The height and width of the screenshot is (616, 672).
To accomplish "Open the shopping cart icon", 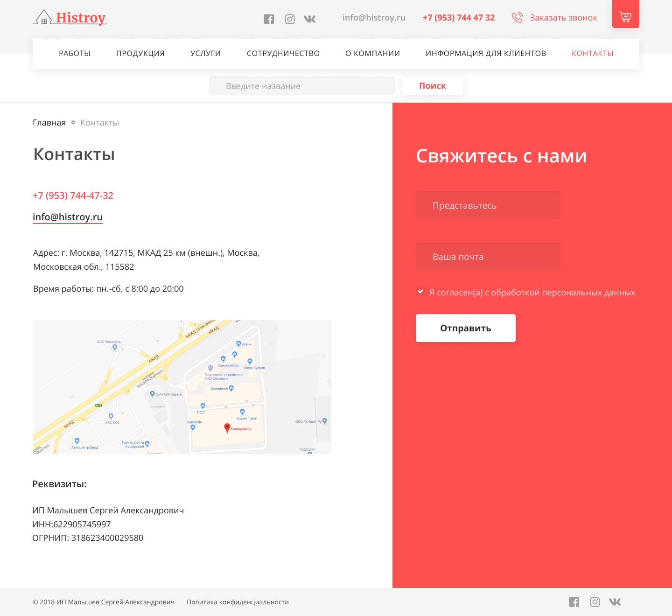I will 625,14.
